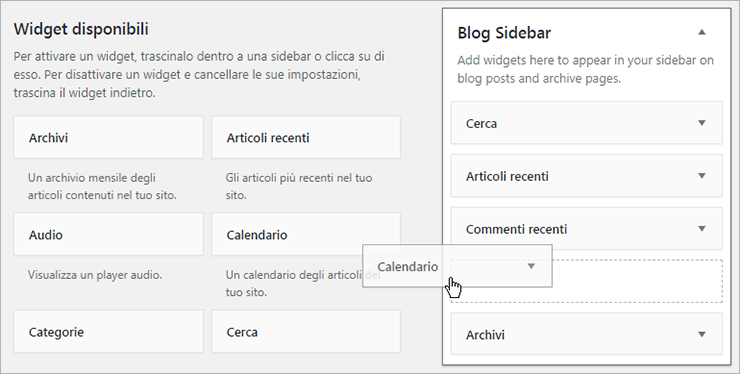Open Commenti recenti widget in sidebar
This screenshot has width=740, height=374.
point(587,229)
